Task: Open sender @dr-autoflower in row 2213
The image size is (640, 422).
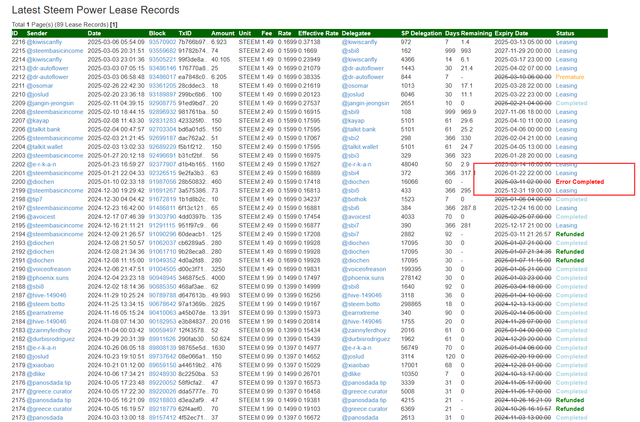Action: click(47, 68)
